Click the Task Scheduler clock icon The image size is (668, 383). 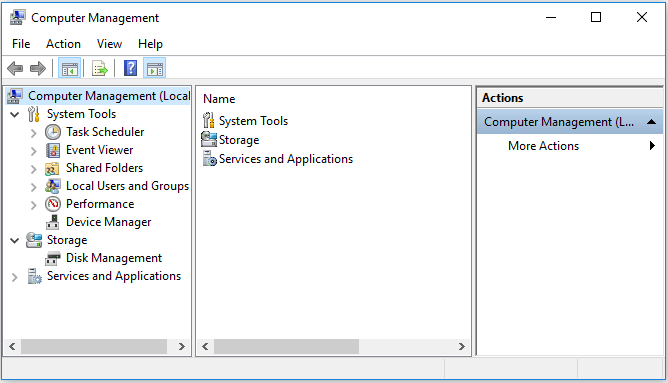click(53, 132)
